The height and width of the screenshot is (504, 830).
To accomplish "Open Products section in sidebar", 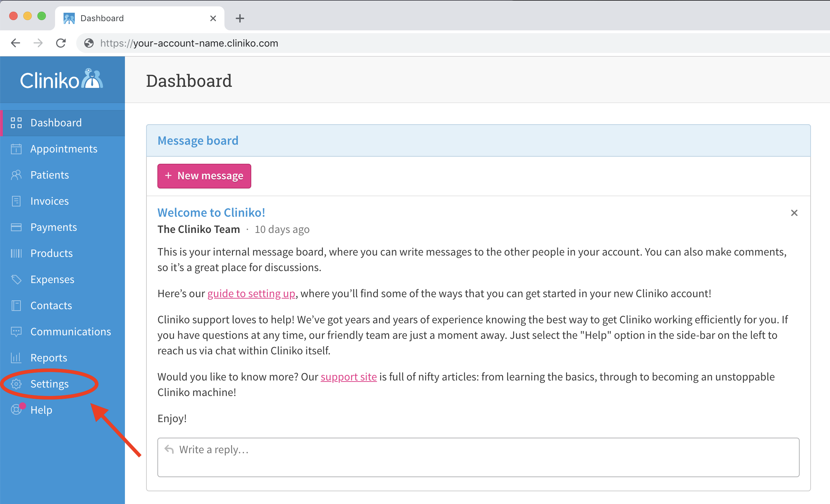I will 62,253.
